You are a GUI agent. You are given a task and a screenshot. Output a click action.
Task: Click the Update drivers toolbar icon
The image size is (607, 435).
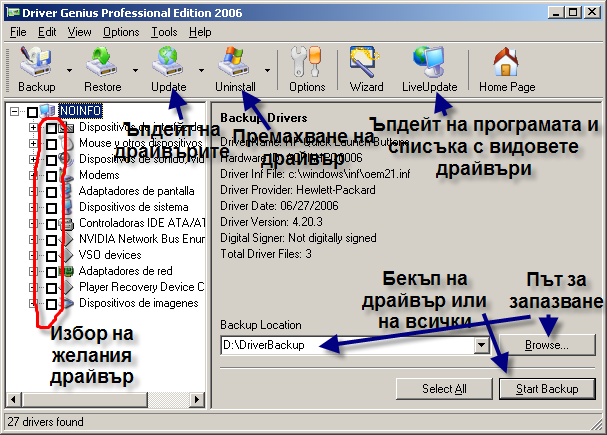[x=168, y=61]
